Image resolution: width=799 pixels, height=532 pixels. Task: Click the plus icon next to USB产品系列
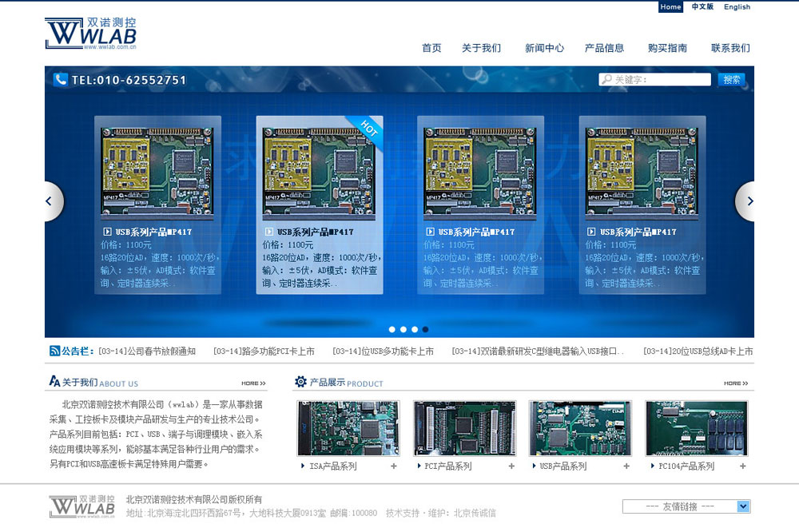(626, 466)
